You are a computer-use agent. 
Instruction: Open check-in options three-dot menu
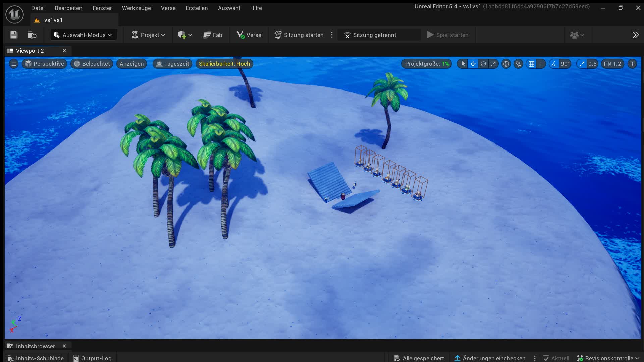[535, 358]
